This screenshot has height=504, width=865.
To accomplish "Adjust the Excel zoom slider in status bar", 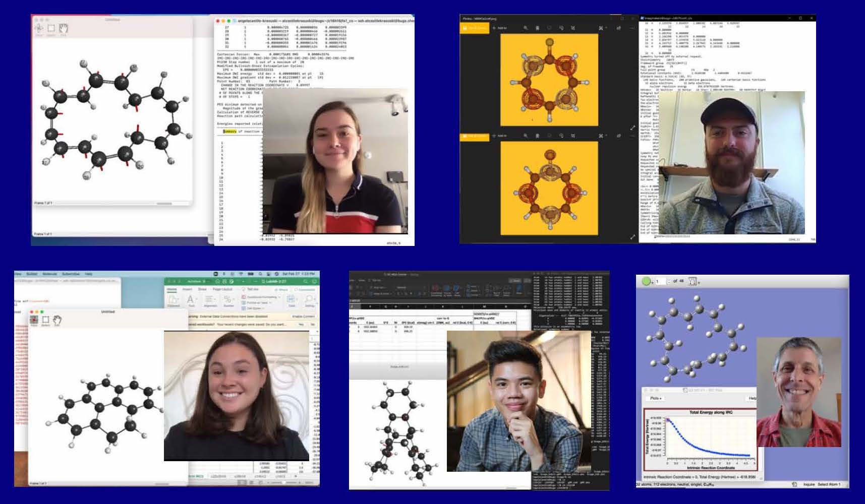I will (283, 482).
